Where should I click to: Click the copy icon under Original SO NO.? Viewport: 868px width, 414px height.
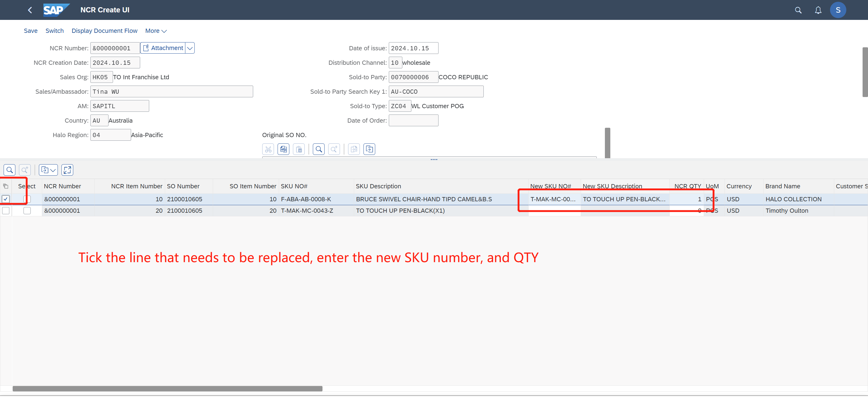coord(283,149)
